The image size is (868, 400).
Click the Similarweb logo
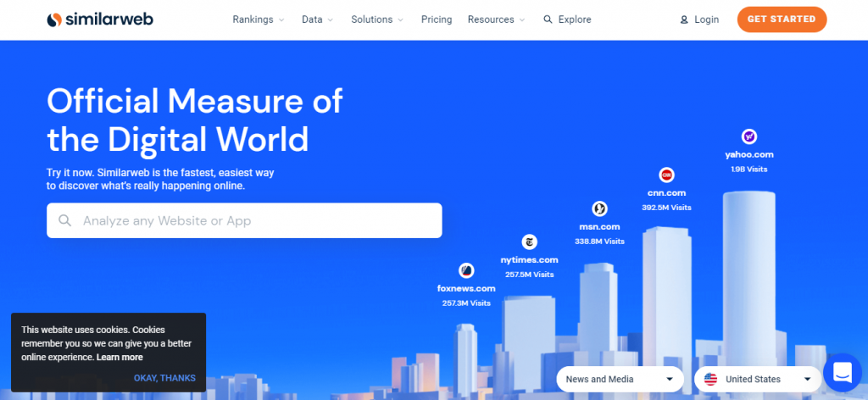point(100,19)
